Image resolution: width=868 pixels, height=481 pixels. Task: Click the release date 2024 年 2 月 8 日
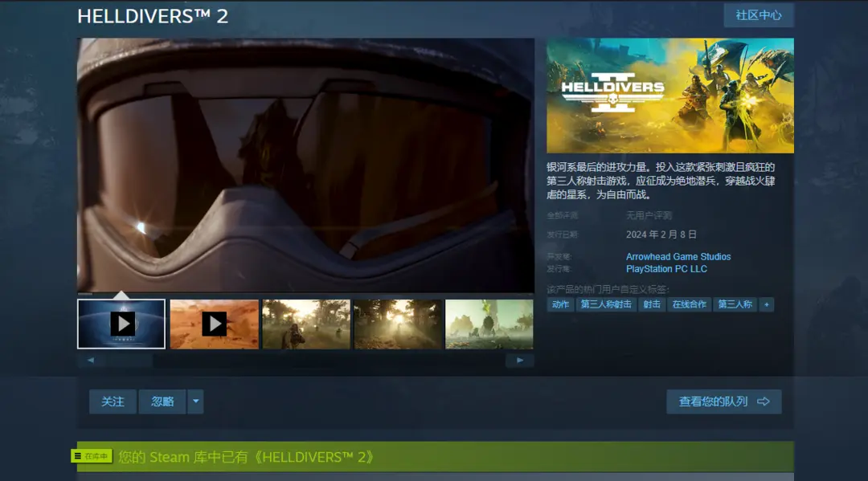tap(661, 234)
